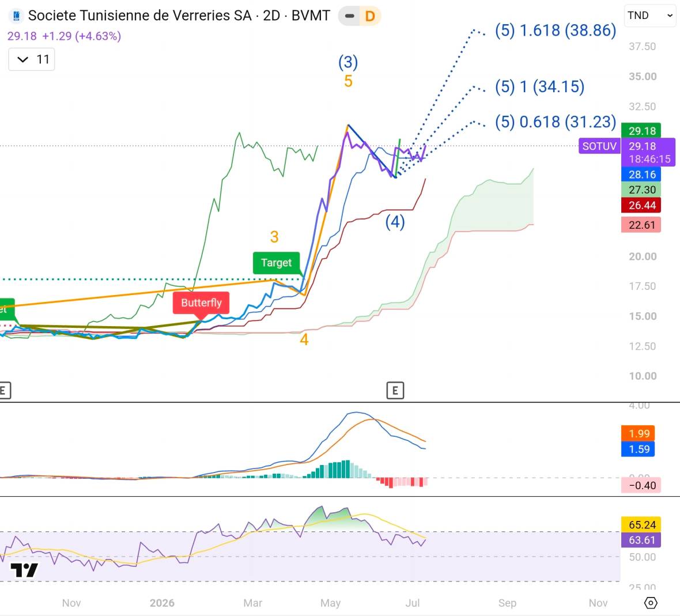Click the red 26.44 price axis tag
680x616 pixels.
click(641, 205)
